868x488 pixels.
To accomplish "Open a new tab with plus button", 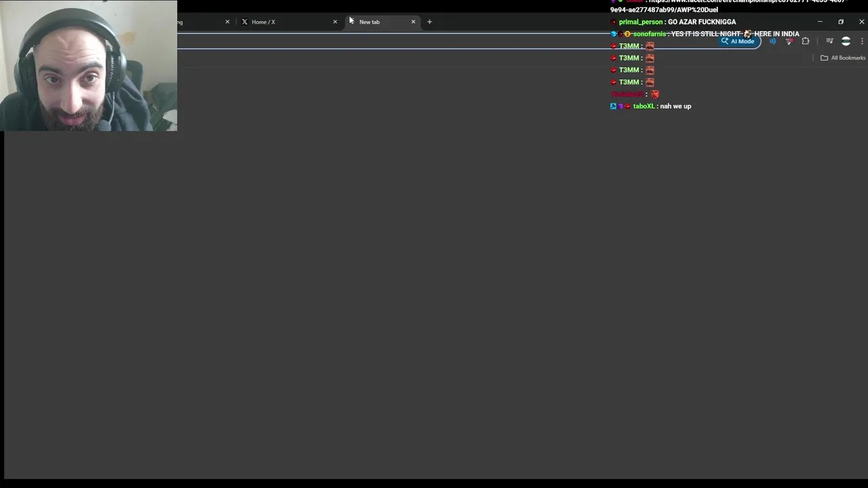I will coord(429,22).
